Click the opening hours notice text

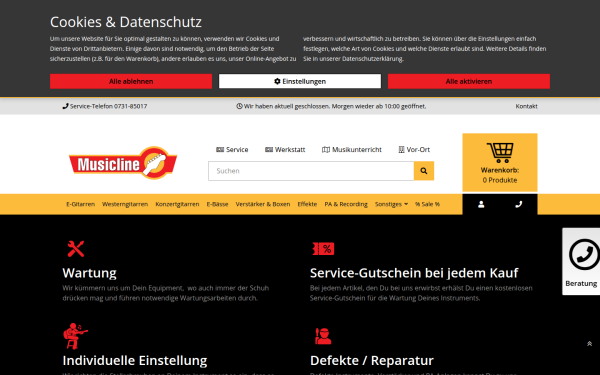coord(335,106)
